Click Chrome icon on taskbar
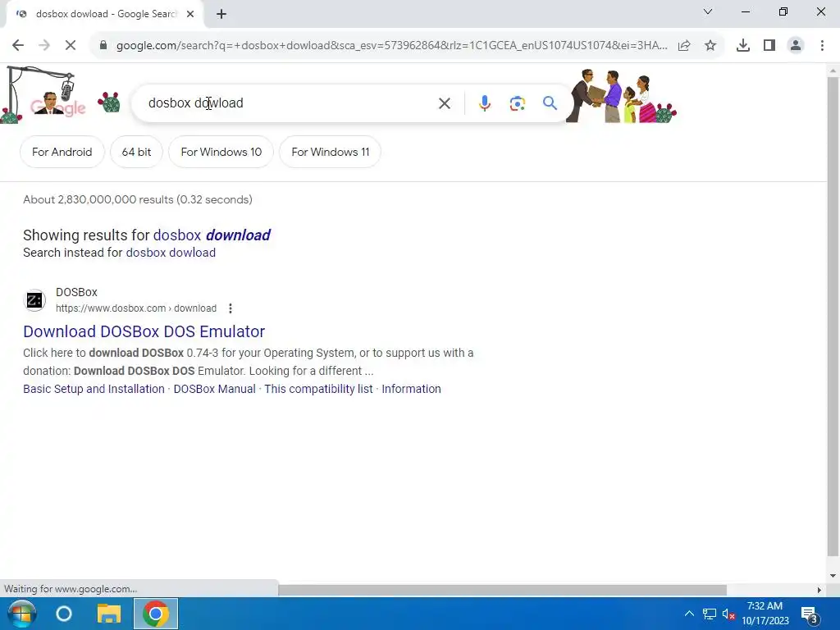Image resolution: width=840 pixels, height=630 pixels. [x=155, y=614]
